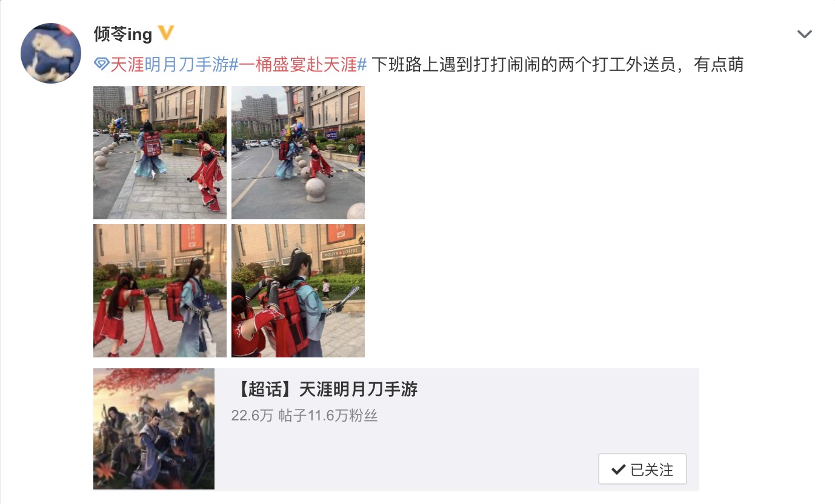View first photo of cosplayers walking
The width and height of the screenshot is (835, 504).
coord(160,153)
